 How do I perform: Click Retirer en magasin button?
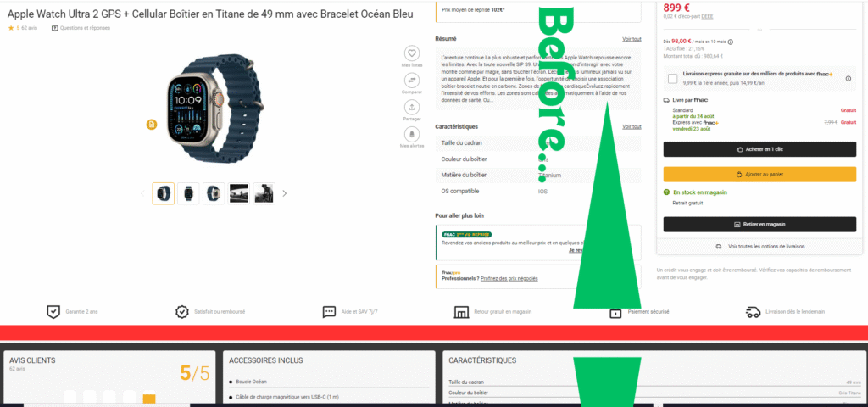click(759, 224)
